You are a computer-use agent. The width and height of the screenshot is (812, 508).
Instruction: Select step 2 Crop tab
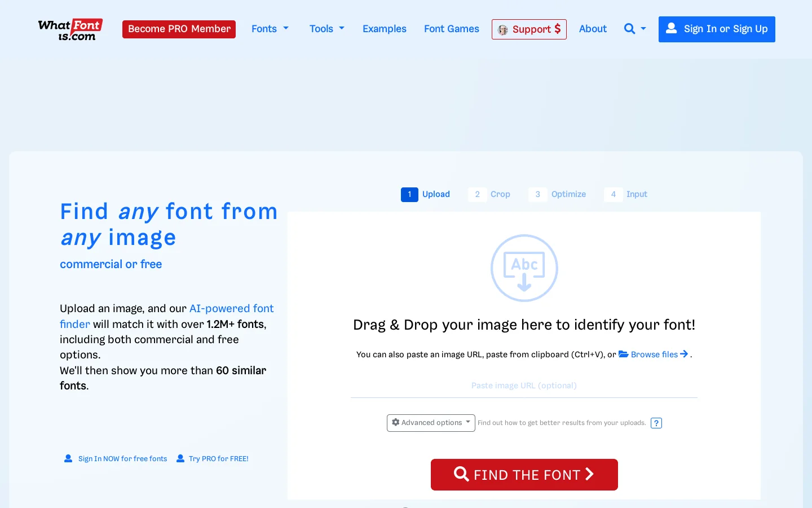pyautogui.click(x=489, y=194)
